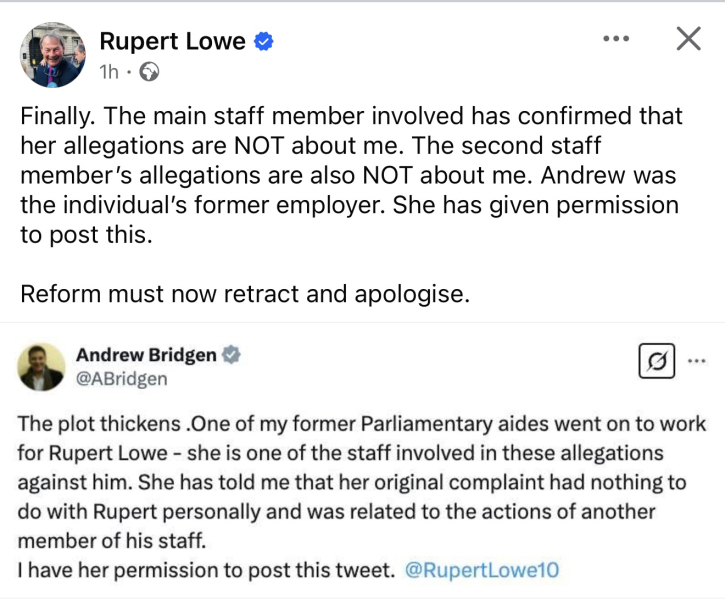Click the grey verified badge beside Andrew Bridgen
Screen dimensions: 725x600
click(x=230, y=356)
